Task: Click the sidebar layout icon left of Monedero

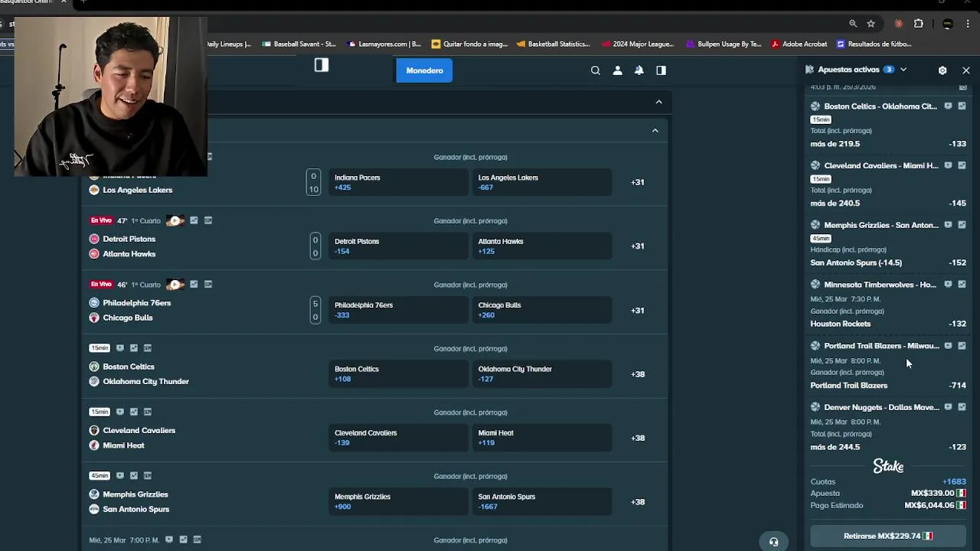Action: [x=322, y=66]
